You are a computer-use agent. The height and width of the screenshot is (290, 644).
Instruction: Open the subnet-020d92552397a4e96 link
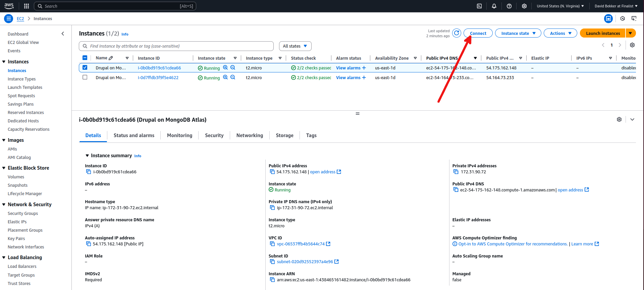(305, 262)
